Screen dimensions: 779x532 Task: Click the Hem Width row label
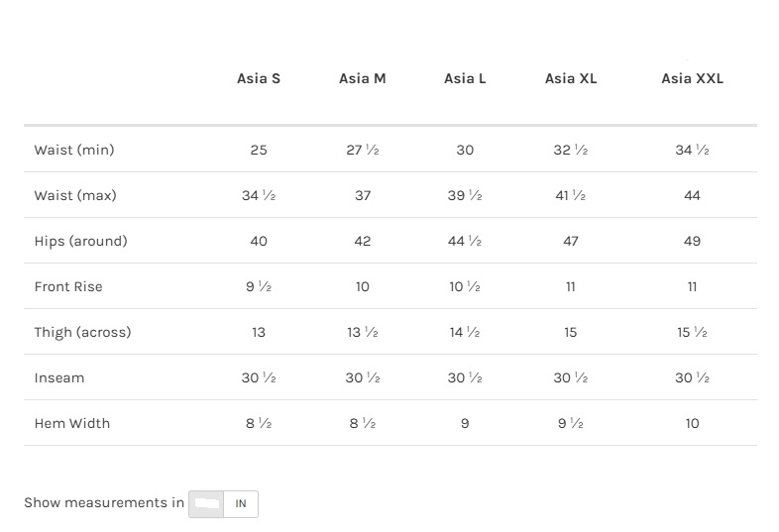(72, 423)
